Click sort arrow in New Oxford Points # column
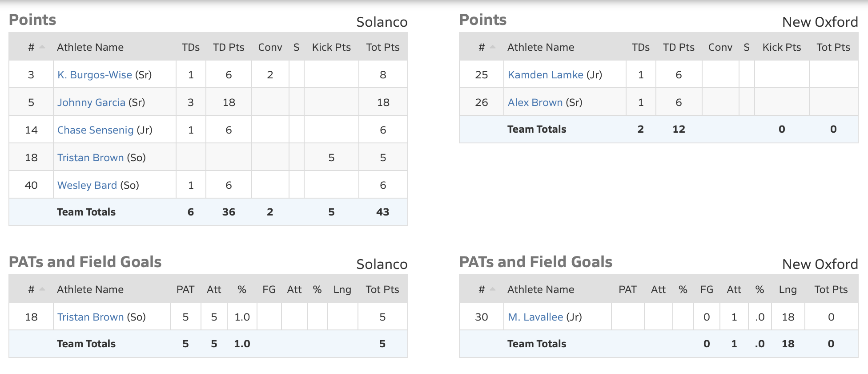Viewport: 868px width, 374px height. click(x=493, y=47)
